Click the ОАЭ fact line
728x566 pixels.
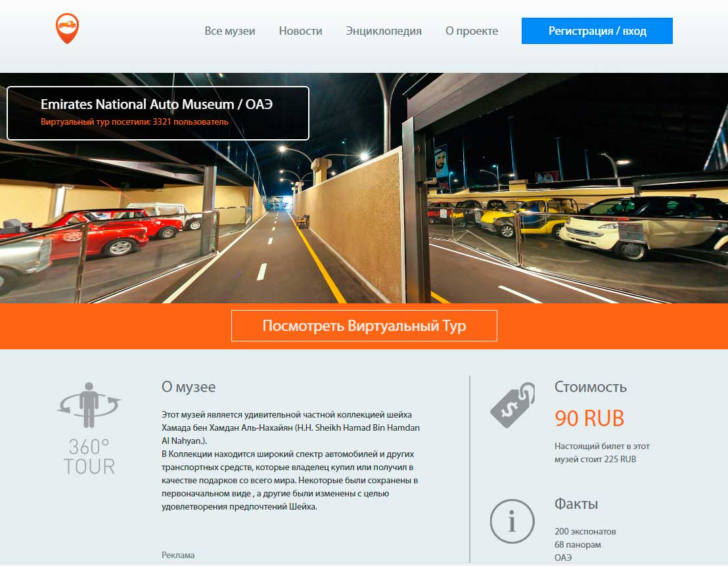(562, 557)
